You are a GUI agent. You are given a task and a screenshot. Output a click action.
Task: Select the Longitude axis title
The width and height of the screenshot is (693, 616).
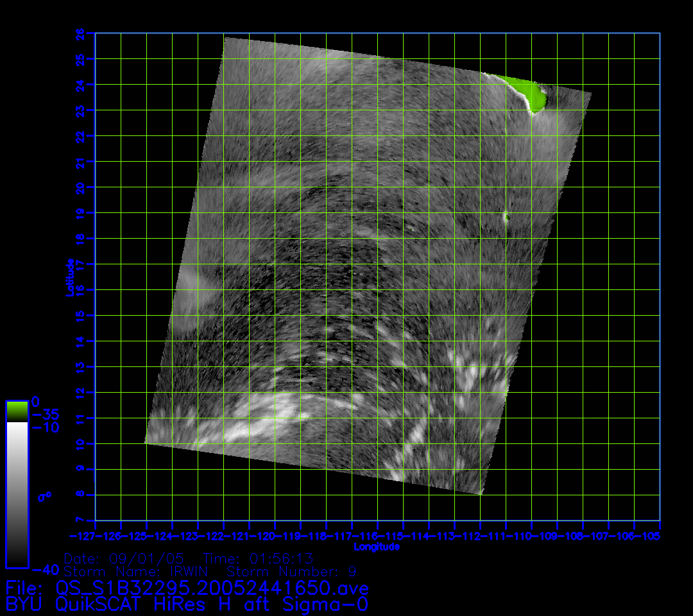click(377, 547)
